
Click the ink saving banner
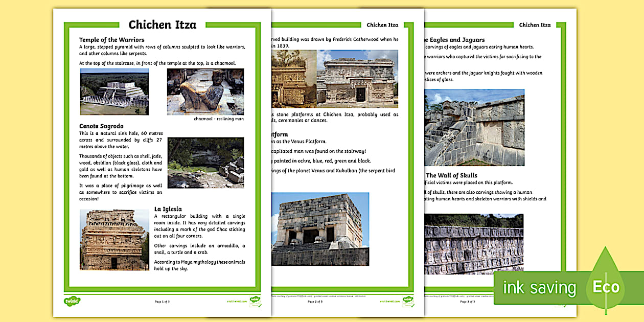pos(539,287)
